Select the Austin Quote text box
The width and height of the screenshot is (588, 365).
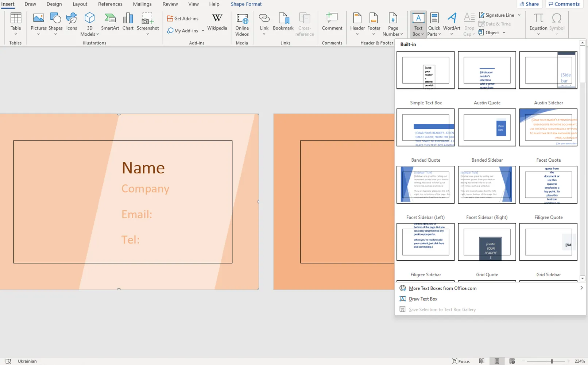click(487, 70)
